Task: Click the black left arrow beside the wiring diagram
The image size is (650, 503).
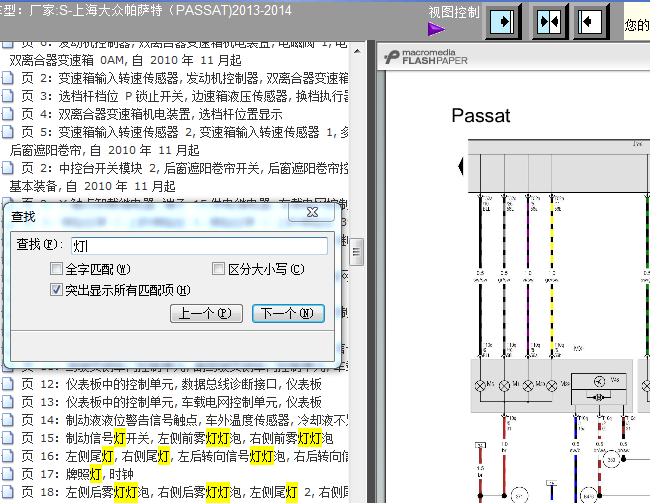Action: click(461, 166)
